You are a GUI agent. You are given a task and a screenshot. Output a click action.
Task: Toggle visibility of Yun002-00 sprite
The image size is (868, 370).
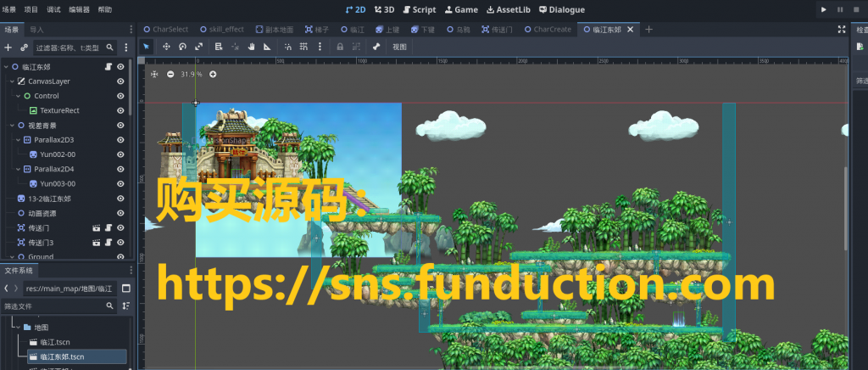tap(120, 154)
